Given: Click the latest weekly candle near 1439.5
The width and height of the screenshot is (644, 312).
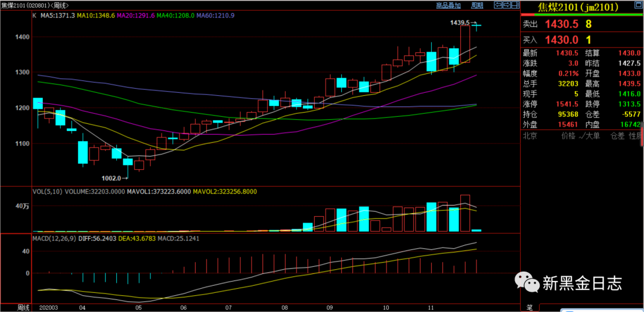Looking at the screenshot, I should click(477, 26).
